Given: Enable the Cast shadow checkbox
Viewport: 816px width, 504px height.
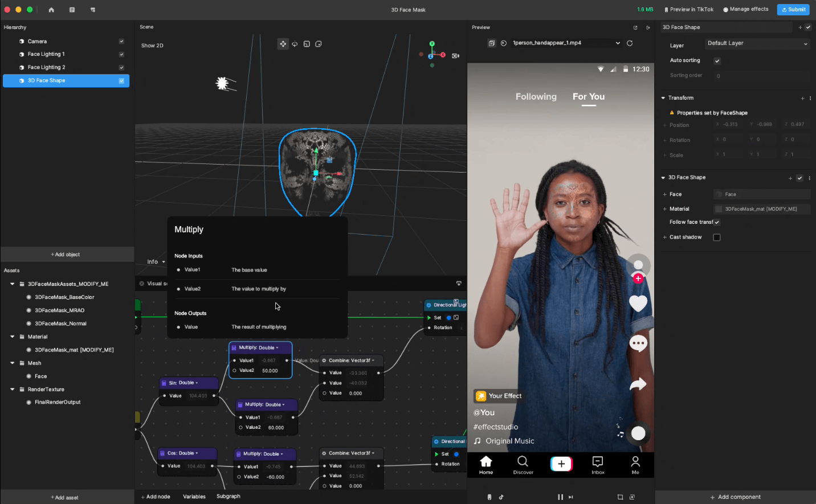Looking at the screenshot, I should pyautogui.click(x=717, y=237).
